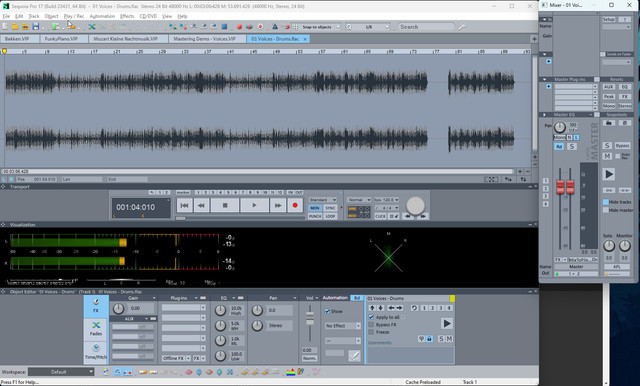Click the play button in the Mixer master section
Viewport: 640px width, 386px height.
click(609, 174)
